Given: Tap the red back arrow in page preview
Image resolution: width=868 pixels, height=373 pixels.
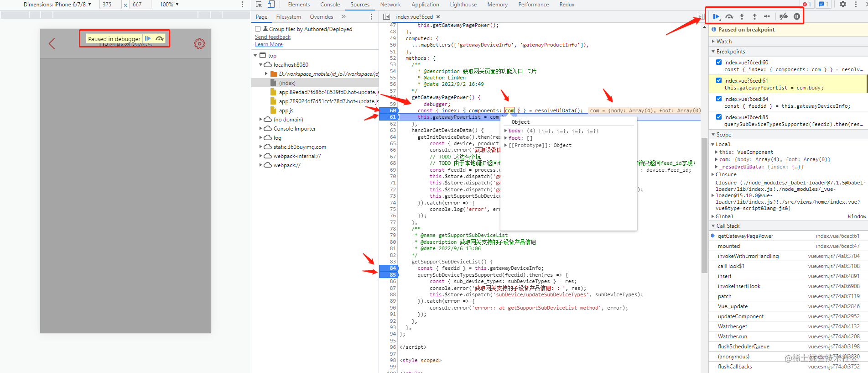Looking at the screenshot, I should tap(52, 44).
